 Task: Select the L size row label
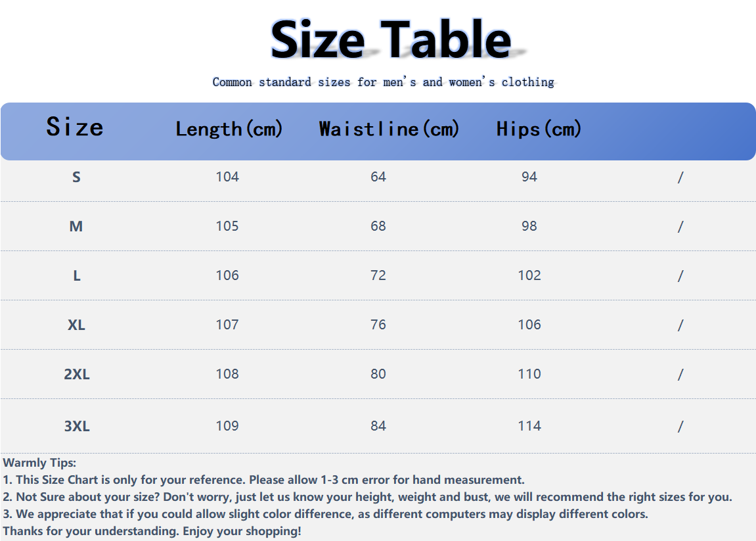(77, 275)
